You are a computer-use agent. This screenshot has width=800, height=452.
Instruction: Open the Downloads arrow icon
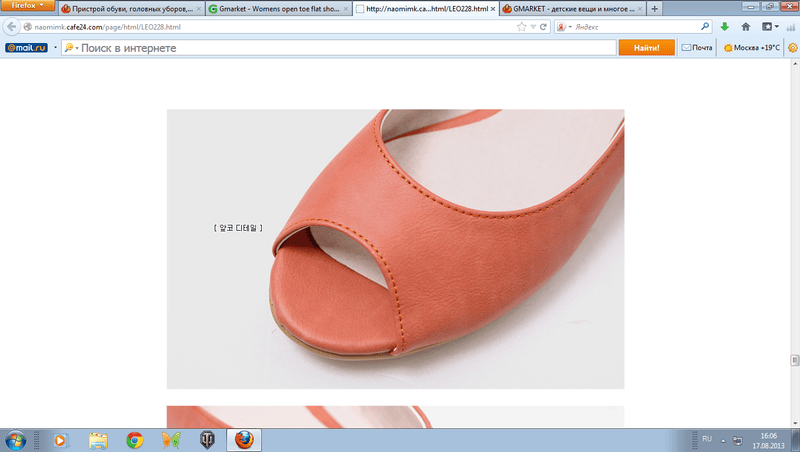pyautogui.click(x=724, y=27)
